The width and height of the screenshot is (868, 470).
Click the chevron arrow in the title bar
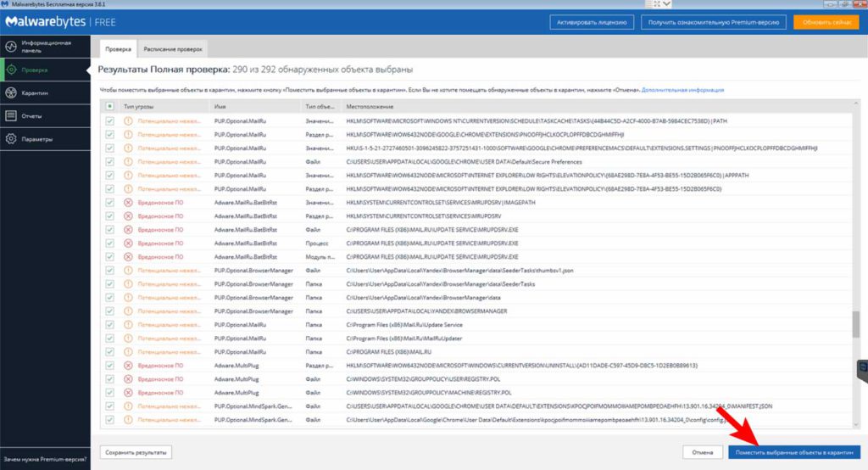click(666, 4)
